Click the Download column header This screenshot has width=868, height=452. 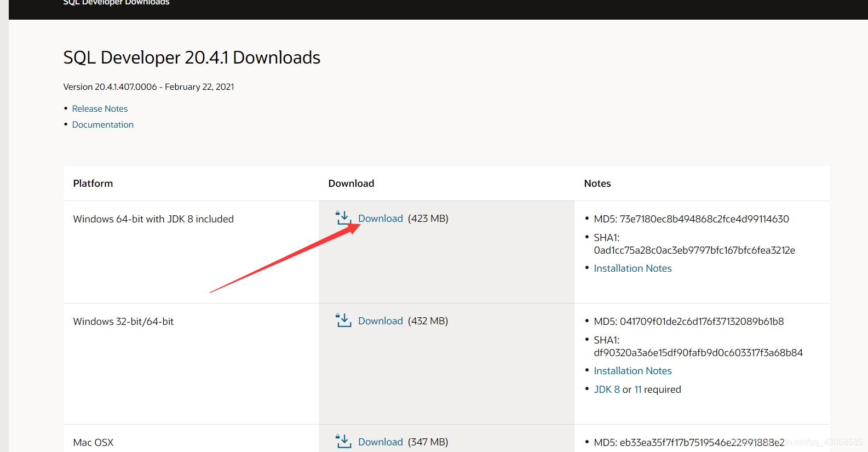tap(351, 184)
